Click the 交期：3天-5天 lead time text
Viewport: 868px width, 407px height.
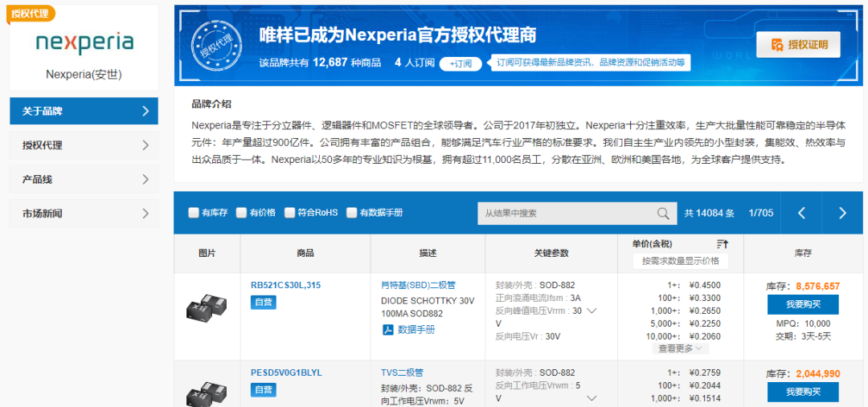tap(803, 336)
